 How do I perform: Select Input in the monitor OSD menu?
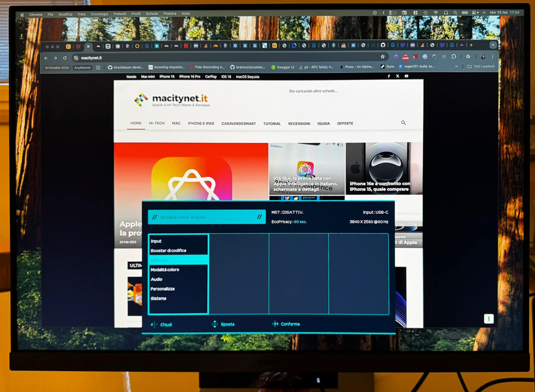point(178,241)
